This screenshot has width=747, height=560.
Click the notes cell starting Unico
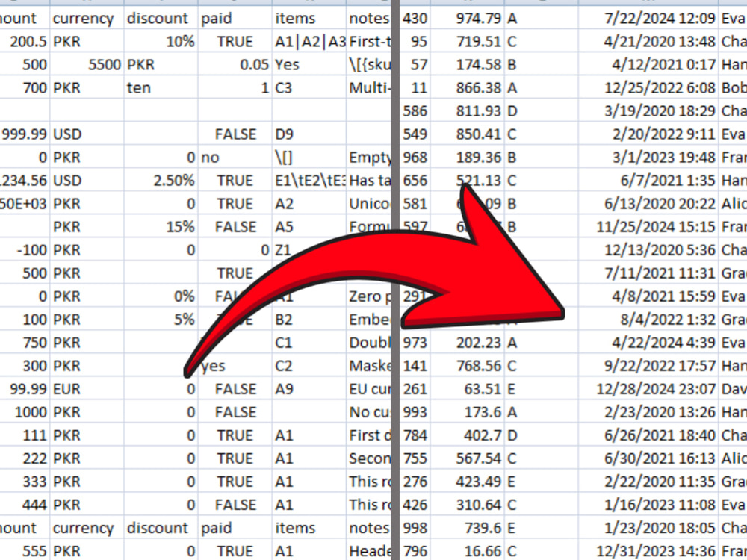pyautogui.click(x=369, y=204)
